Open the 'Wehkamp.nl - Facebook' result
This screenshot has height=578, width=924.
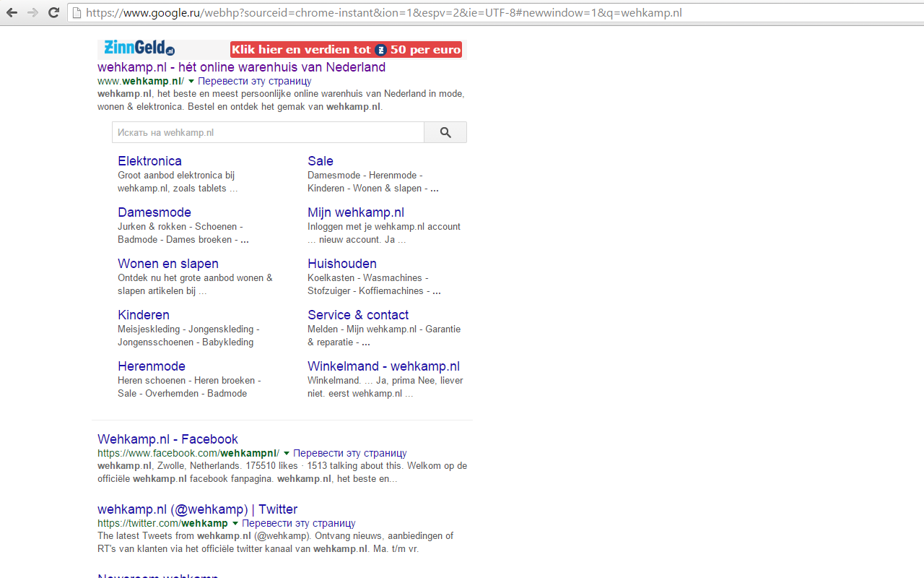click(167, 439)
